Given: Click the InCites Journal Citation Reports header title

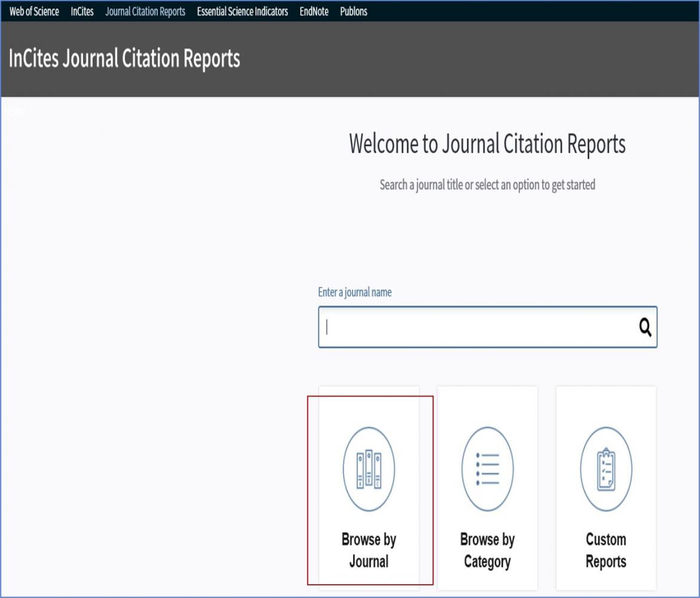Looking at the screenshot, I should 124,59.
